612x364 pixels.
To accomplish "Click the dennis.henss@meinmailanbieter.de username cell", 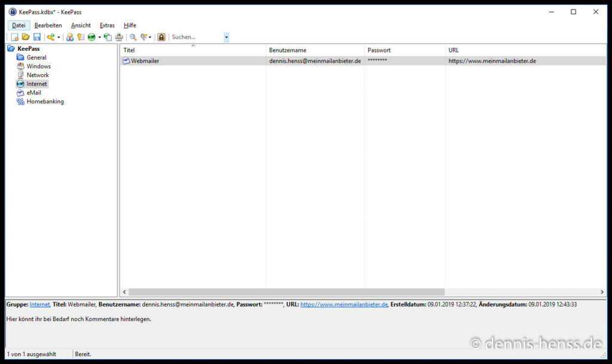I will point(315,61).
